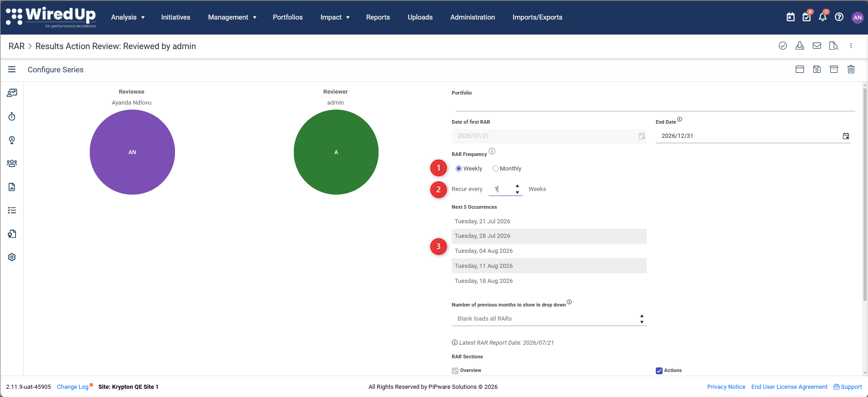
Task: Click the email envelope icon
Action: 817,45
